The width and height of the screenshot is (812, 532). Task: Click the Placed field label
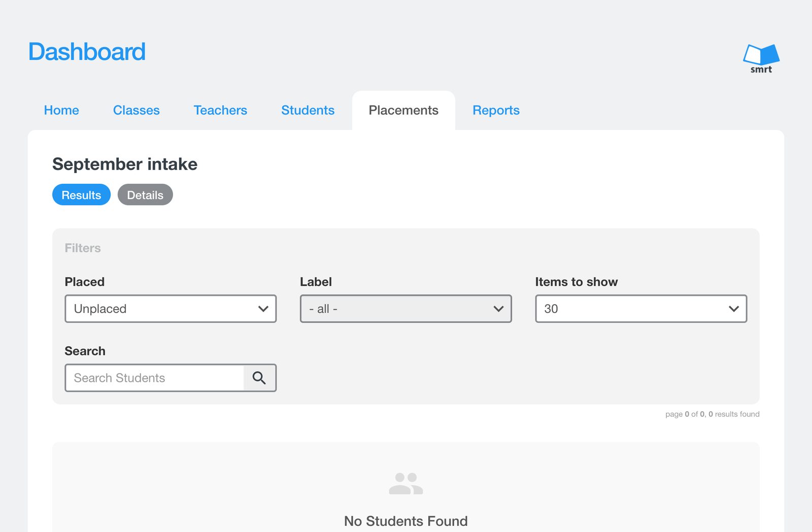point(85,282)
